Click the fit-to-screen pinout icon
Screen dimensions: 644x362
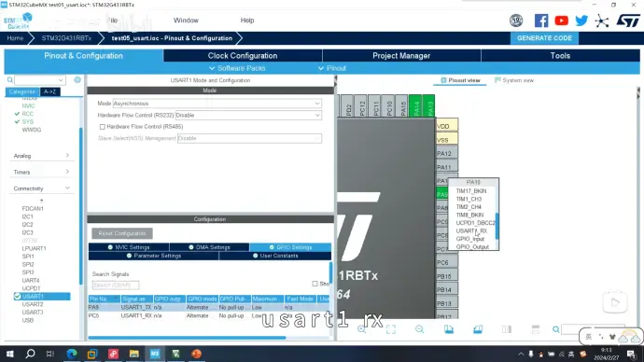[391, 329]
